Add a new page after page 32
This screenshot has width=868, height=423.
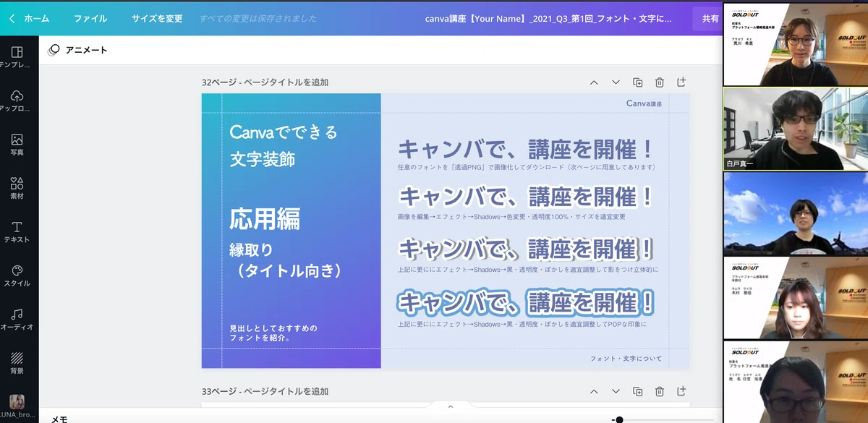[x=681, y=82]
